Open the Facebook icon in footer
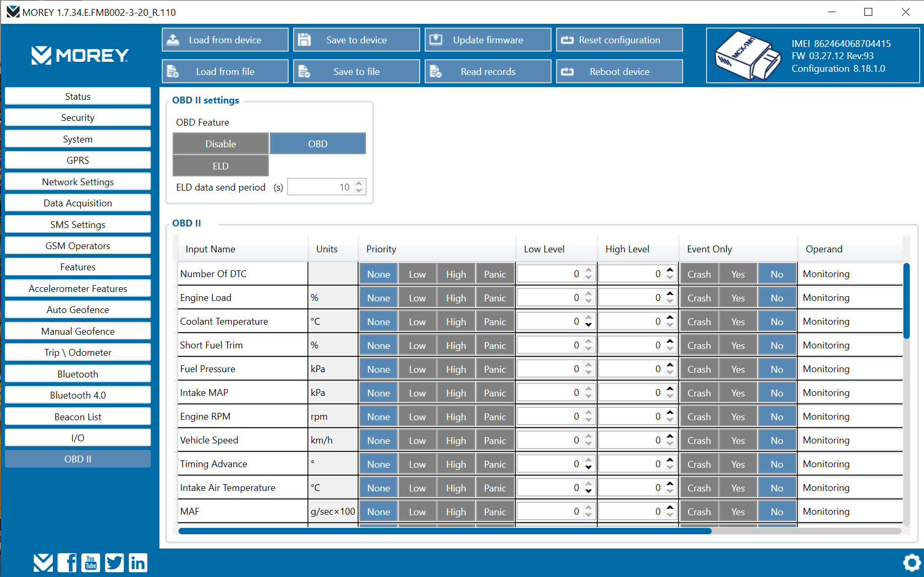 [67, 563]
